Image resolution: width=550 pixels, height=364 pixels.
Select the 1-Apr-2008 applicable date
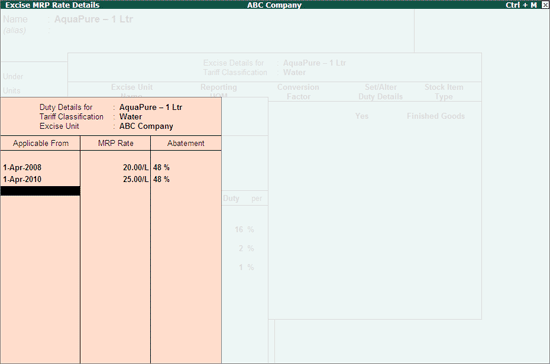point(22,168)
